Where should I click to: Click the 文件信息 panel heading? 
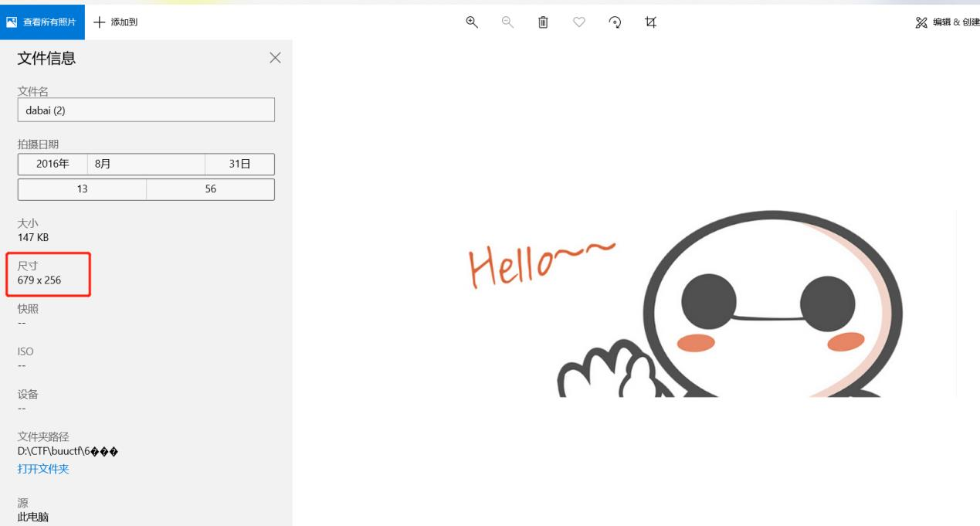click(x=47, y=58)
